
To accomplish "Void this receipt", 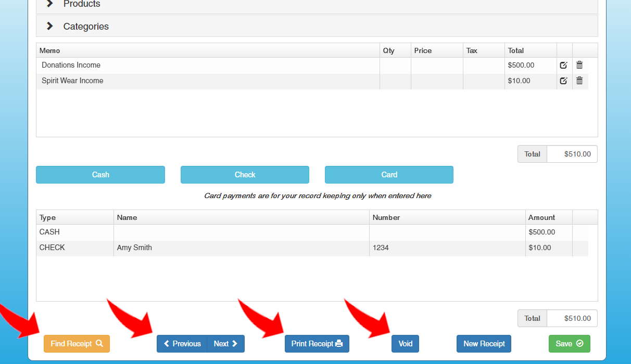I will coord(405,344).
